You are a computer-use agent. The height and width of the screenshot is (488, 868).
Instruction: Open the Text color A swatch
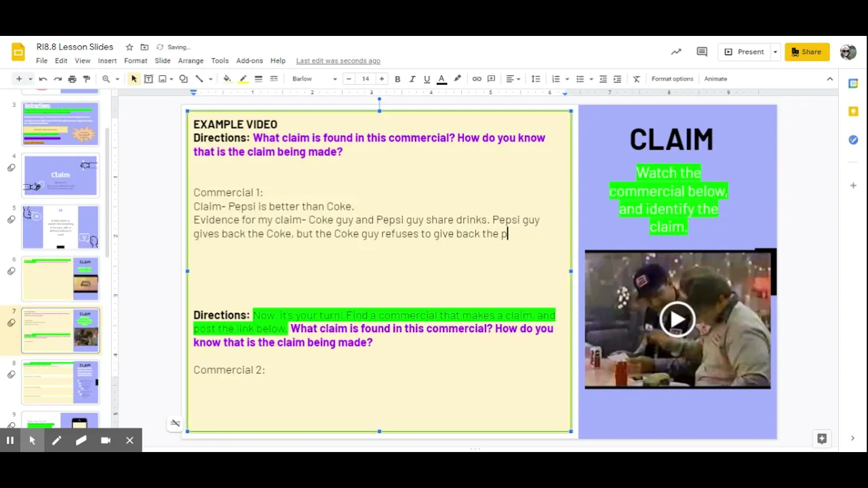coord(441,79)
